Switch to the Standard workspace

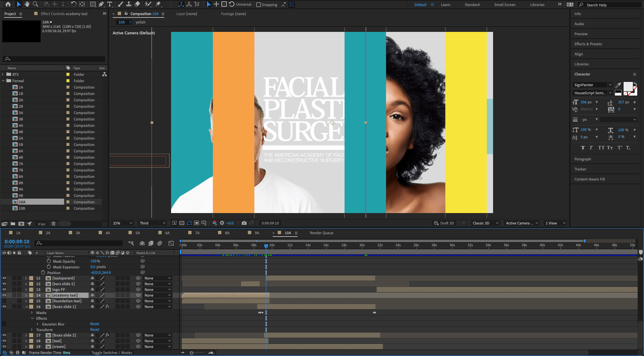click(472, 5)
